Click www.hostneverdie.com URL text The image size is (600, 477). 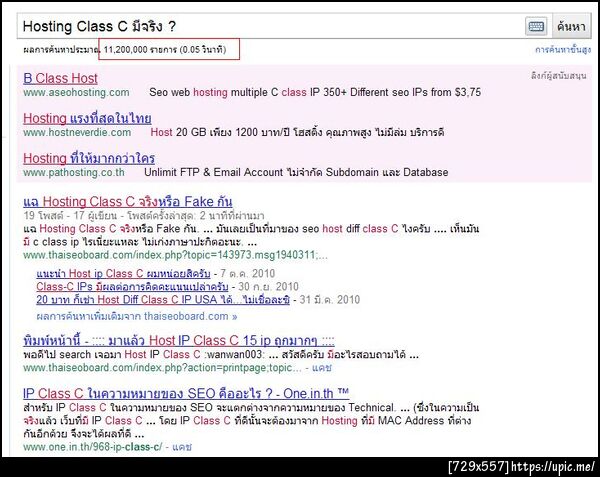77,133
